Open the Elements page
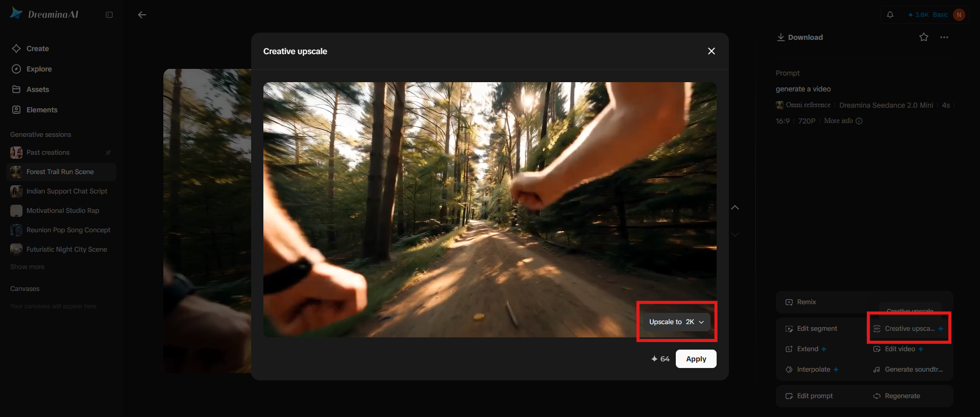The height and width of the screenshot is (417, 980). [x=35, y=110]
